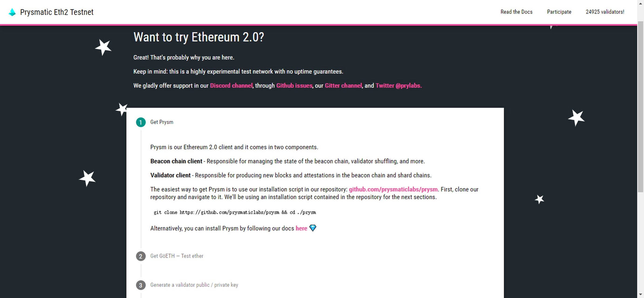Image resolution: width=644 pixels, height=298 pixels.
Task: Open the Gitter channel link
Action: tap(343, 86)
